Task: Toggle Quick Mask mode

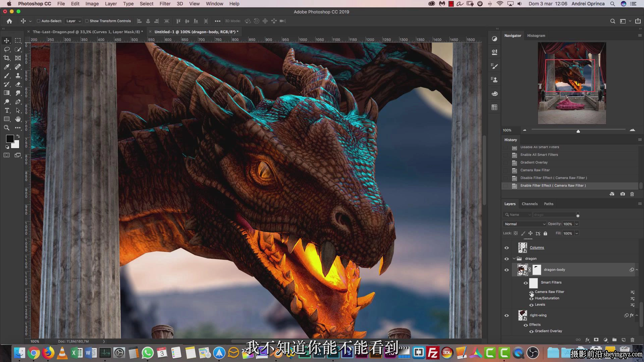Action: (x=7, y=155)
